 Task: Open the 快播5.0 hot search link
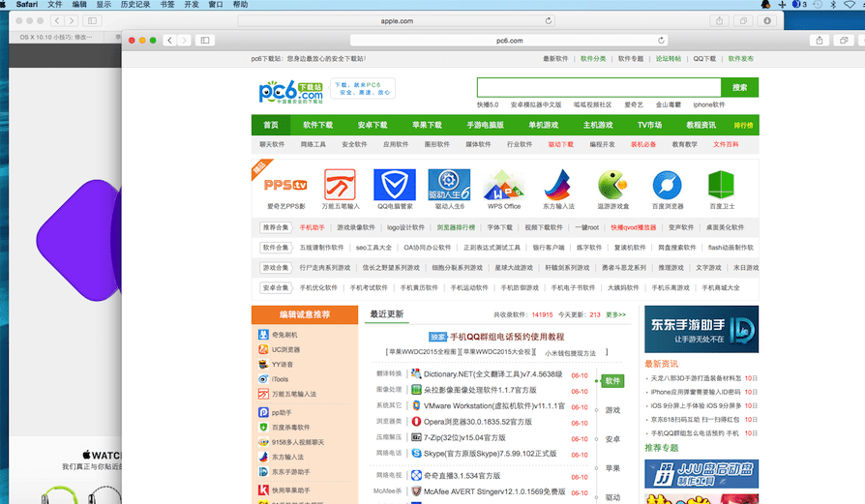[x=487, y=104]
